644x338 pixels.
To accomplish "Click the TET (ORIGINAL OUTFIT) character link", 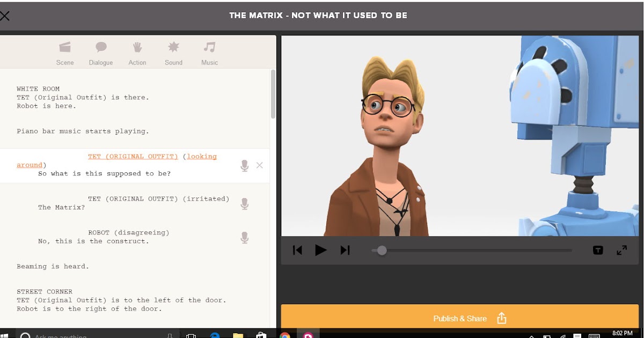I will [133, 157].
